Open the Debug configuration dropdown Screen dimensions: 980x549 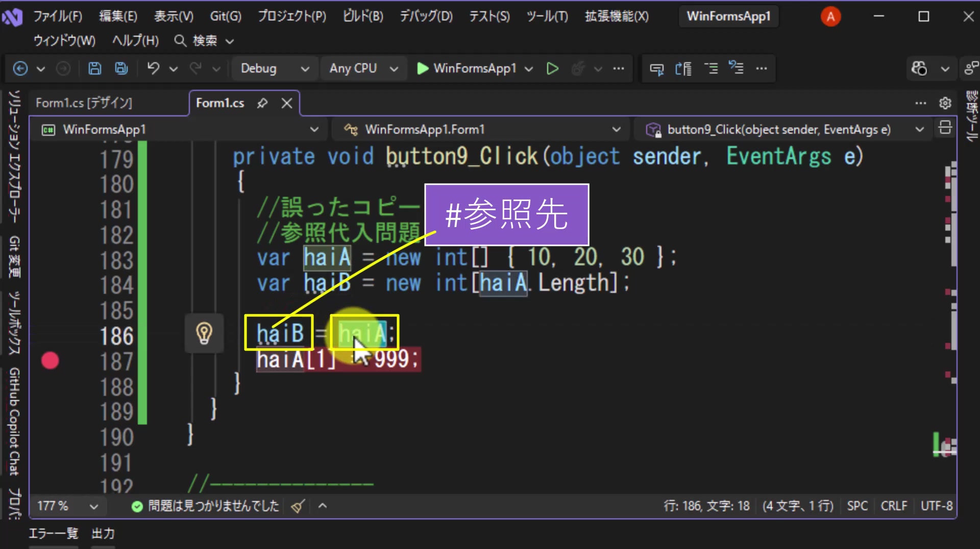pos(275,68)
